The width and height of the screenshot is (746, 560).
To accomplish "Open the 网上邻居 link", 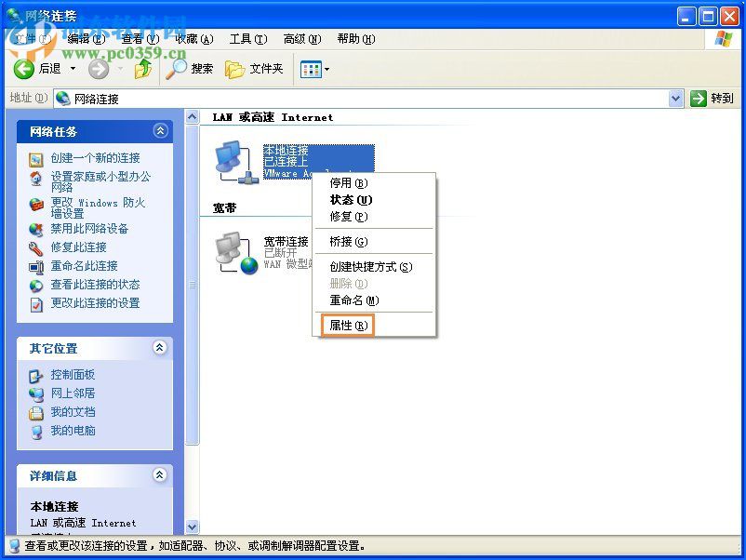I will (73, 393).
